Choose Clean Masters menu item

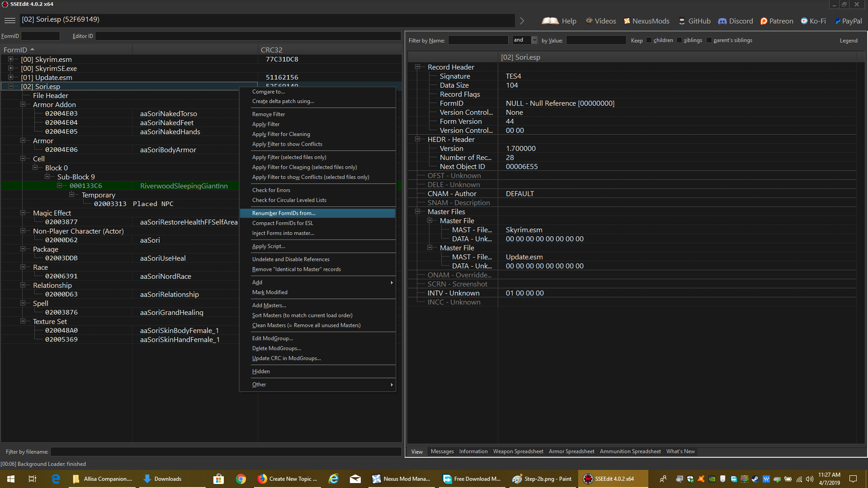pyautogui.click(x=317, y=325)
